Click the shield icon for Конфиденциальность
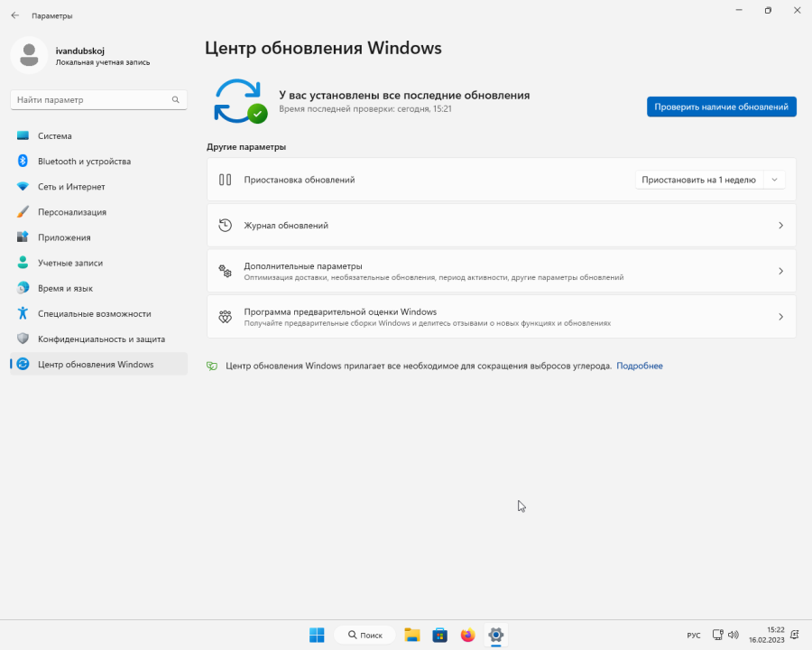This screenshot has width=812, height=650. [x=23, y=339]
